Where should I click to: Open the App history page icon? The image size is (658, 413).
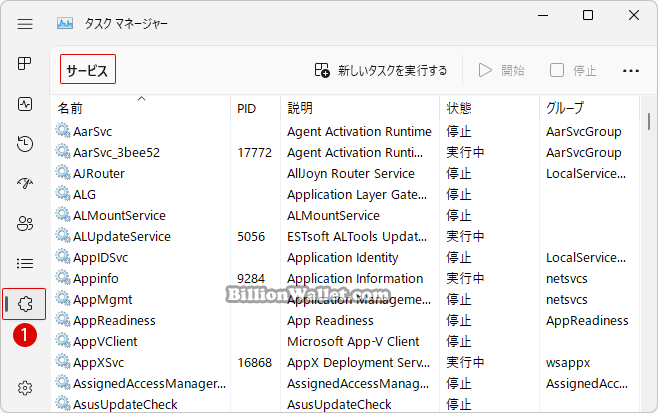point(25,144)
